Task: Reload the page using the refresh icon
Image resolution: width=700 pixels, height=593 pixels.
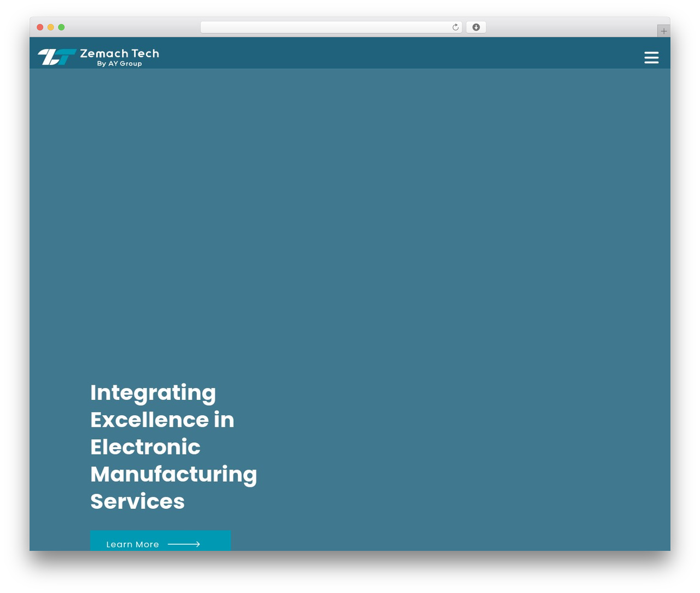Action: tap(456, 27)
